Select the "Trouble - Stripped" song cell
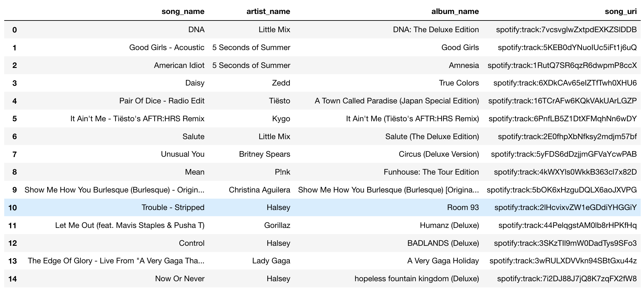 (x=173, y=207)
